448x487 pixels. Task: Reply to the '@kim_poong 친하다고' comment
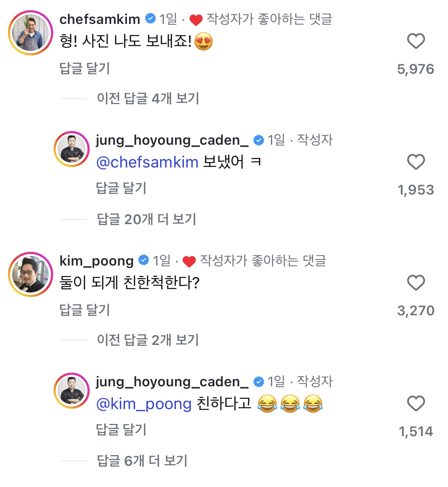tap(121, 430)
